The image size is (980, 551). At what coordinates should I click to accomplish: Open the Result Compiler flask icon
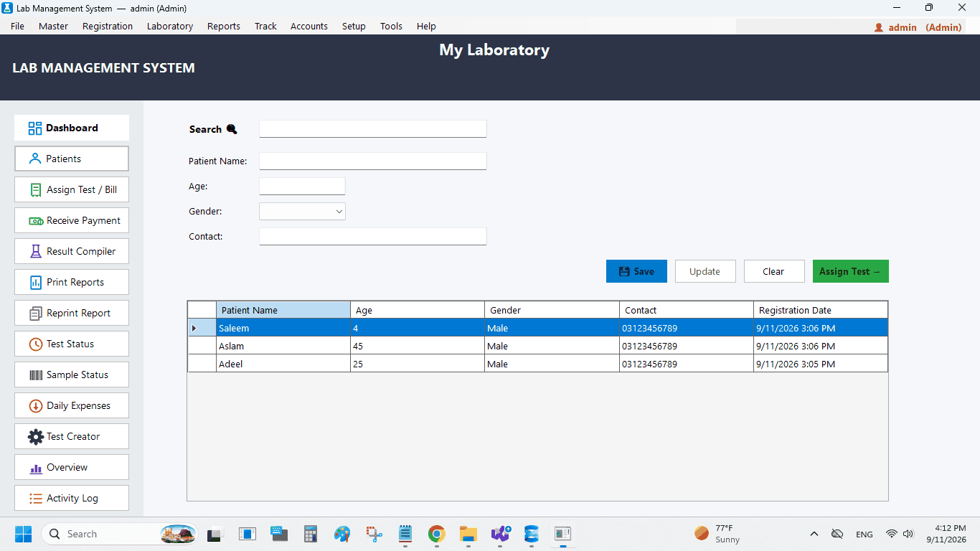pos(36,252)
